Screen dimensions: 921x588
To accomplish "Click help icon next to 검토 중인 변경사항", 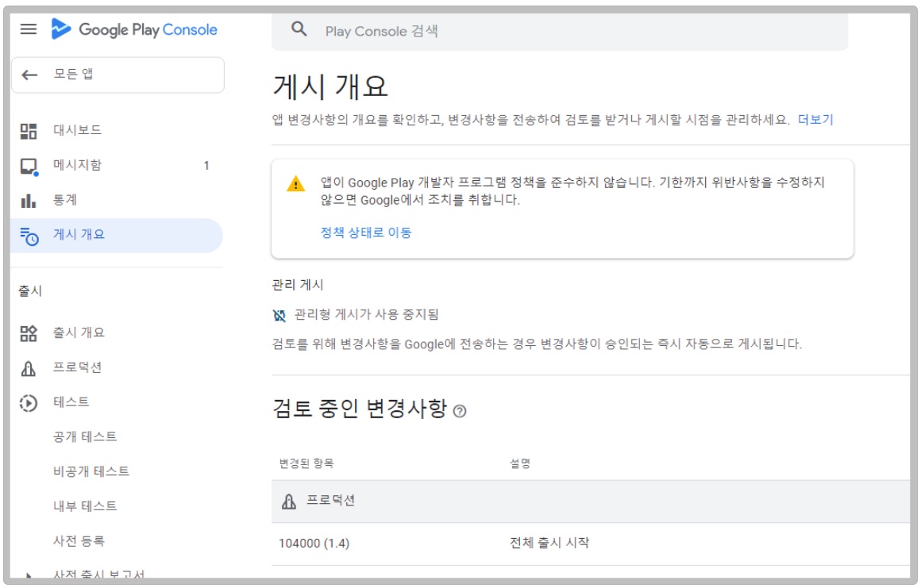I will [460, 411].
